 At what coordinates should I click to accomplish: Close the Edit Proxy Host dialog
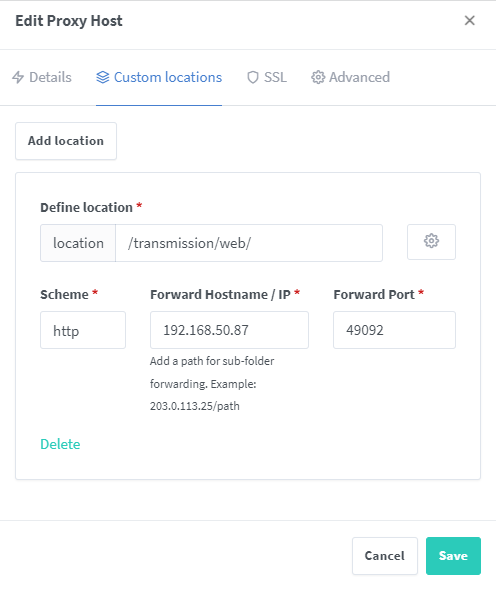point(469,20)
